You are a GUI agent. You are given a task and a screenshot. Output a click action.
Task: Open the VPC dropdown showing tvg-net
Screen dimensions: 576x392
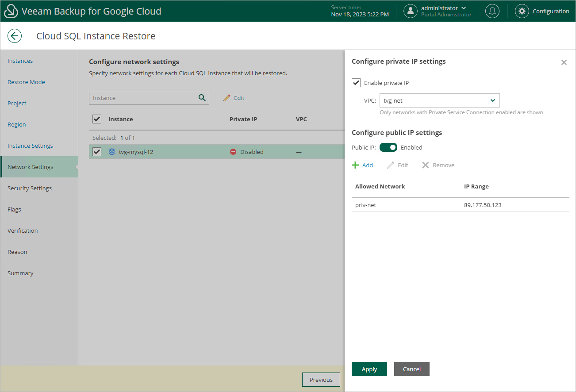point(440,100)
